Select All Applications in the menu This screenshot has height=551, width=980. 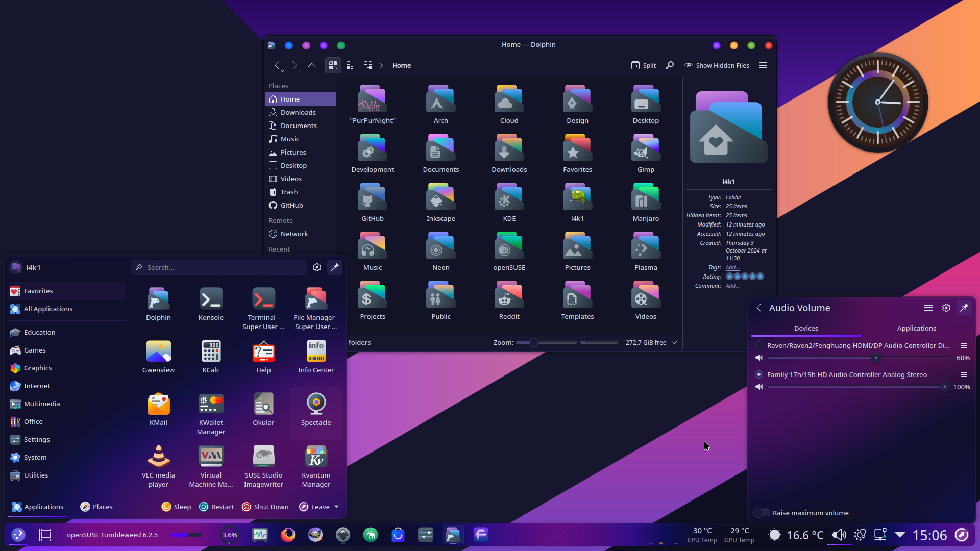pos(66,309)
